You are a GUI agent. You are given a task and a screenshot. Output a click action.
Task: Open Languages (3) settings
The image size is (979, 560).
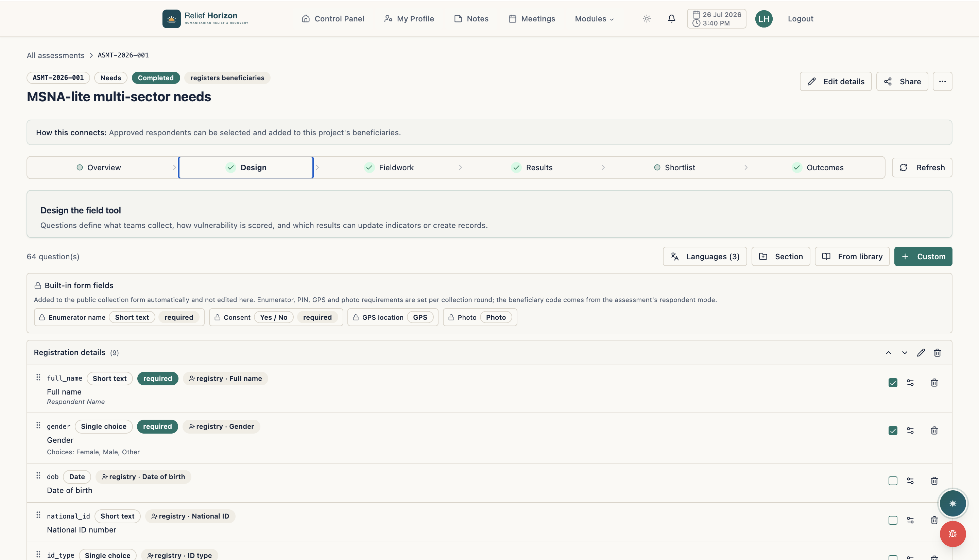(x=705, y=257)
